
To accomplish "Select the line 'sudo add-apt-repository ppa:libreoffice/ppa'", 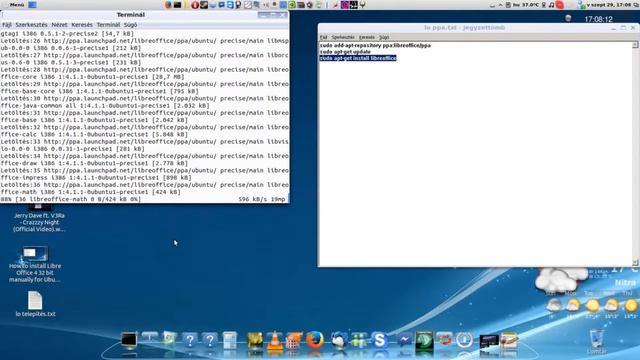I will point(375,45).
